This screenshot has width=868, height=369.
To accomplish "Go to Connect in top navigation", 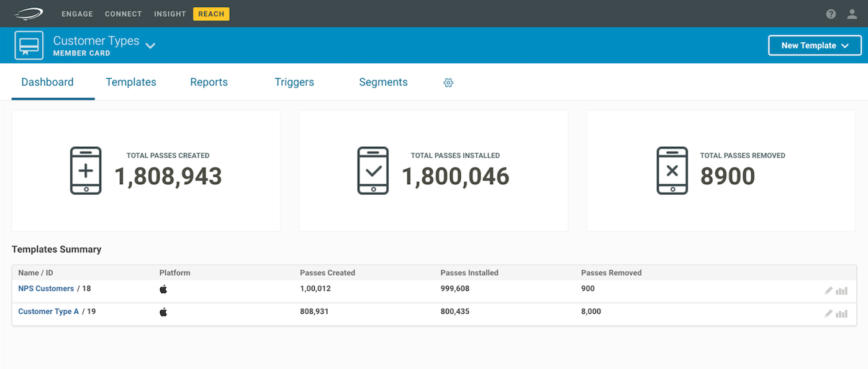I will click(x=124, y=14).
